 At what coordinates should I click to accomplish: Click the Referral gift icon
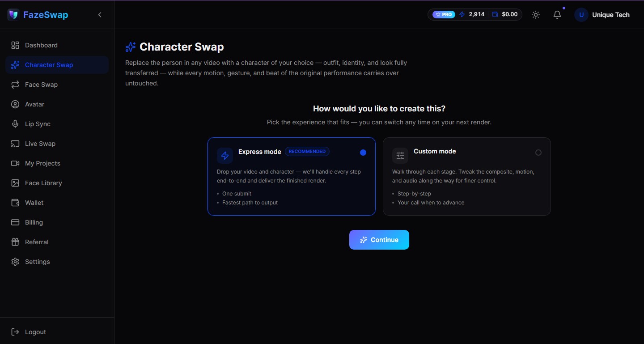15,242
